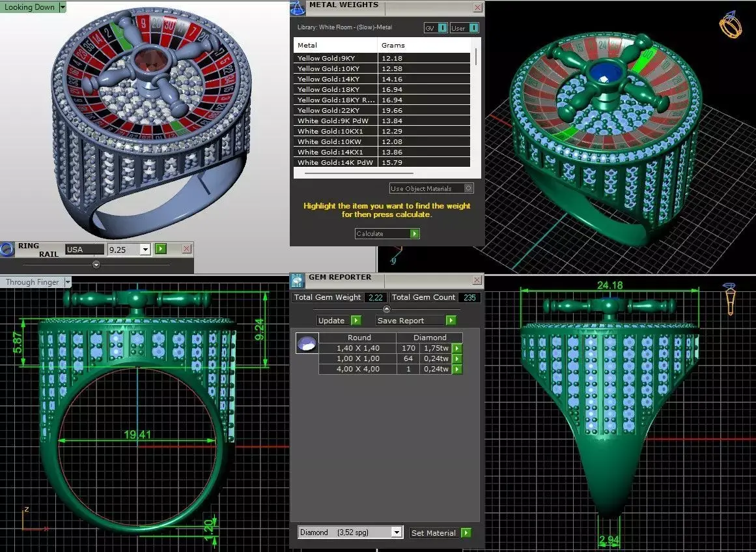The width and height of the screenshot is (756, 552).
Task: Click the arrow on 4,00 X 4,00 row
Action: (457, 369)
